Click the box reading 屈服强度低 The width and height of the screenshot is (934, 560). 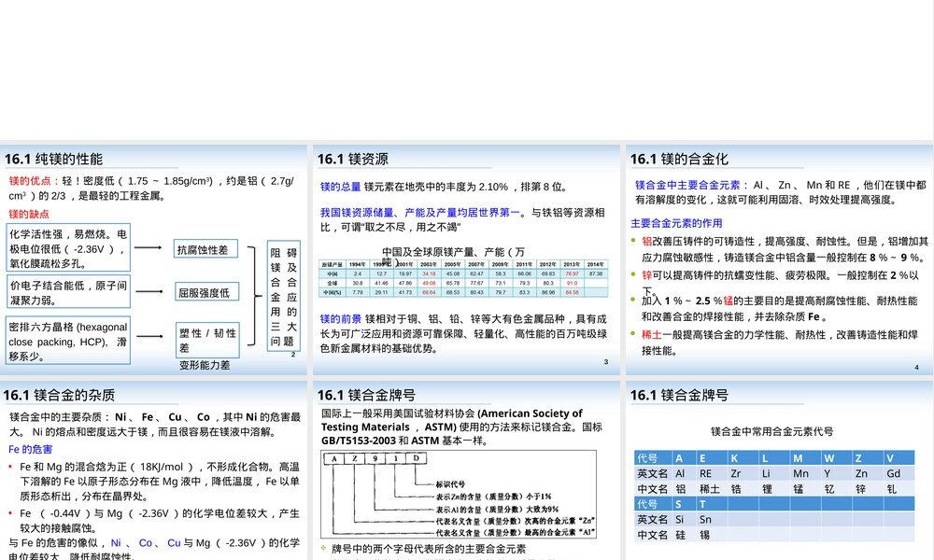[x=206, y=292]
